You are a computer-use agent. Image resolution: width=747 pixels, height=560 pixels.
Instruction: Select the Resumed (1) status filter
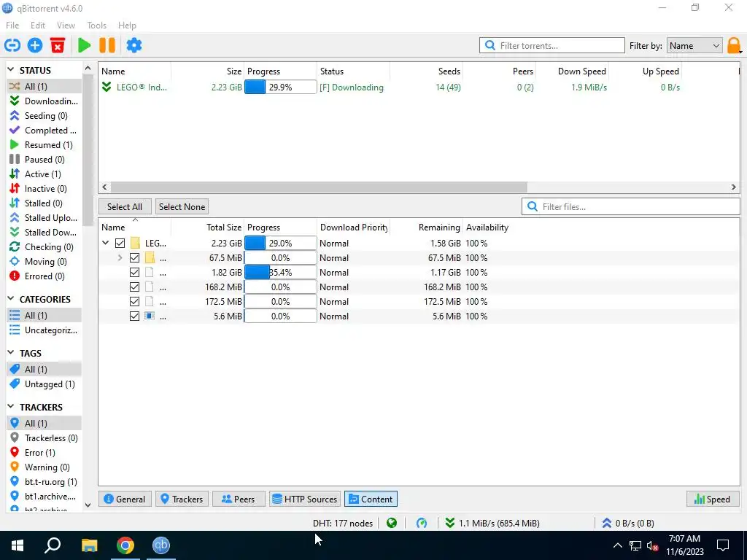pos(44,145)
